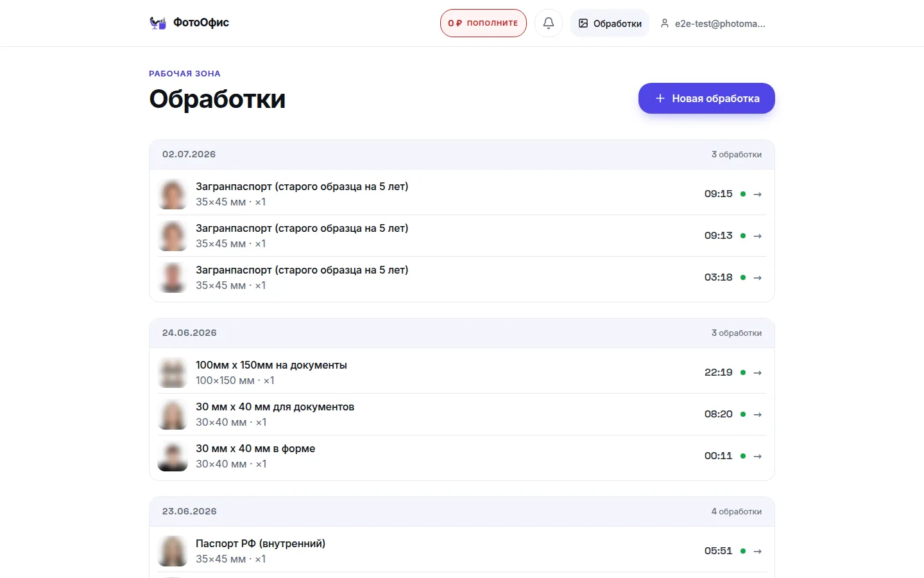
Task: Click green status dot at 08:20
Action: (x=743, y=414)
